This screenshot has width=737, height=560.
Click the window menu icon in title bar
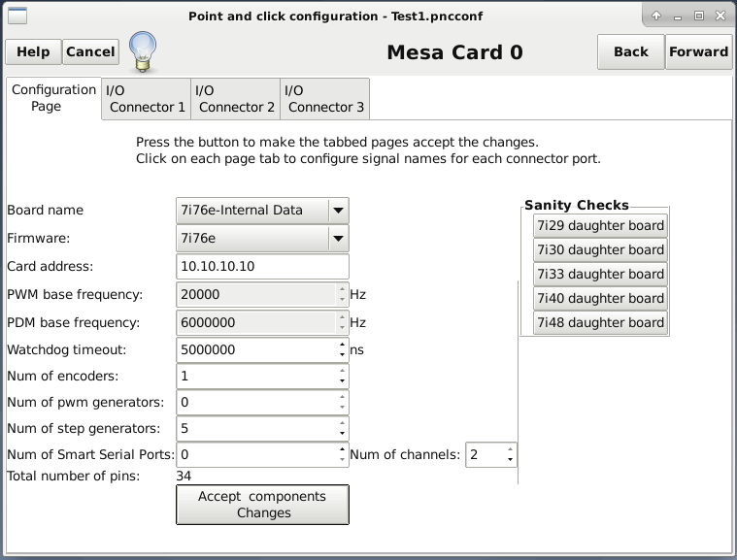[17, 16]
